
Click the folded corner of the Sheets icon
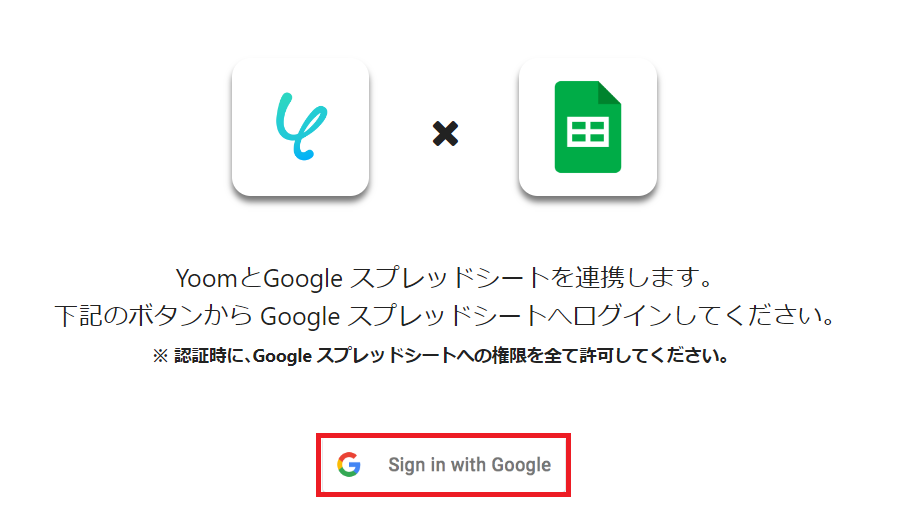pyautogui.click(x=609, y=93)
